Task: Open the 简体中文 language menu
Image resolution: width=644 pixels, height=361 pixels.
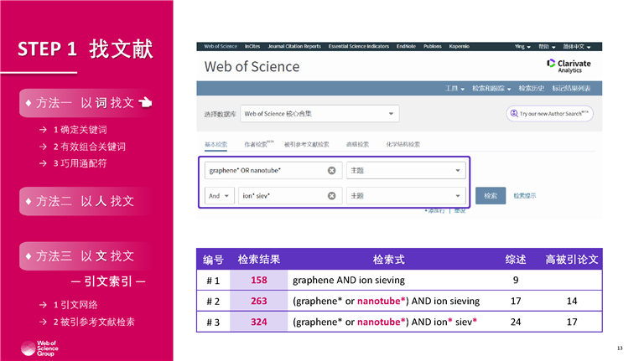Action: coord(577,46)
